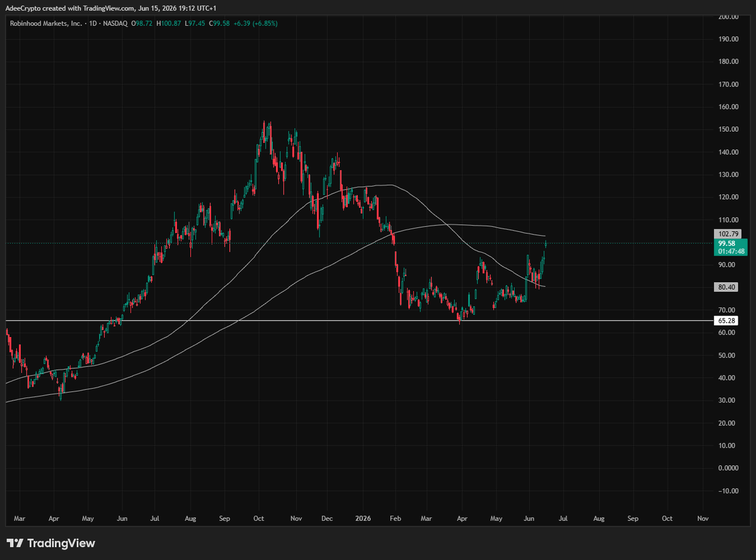Image resolution: width=756 pixels, height=560 pixels.
Task: Click the countdown 01:47:48 in price label
Action: coord(731,251)
